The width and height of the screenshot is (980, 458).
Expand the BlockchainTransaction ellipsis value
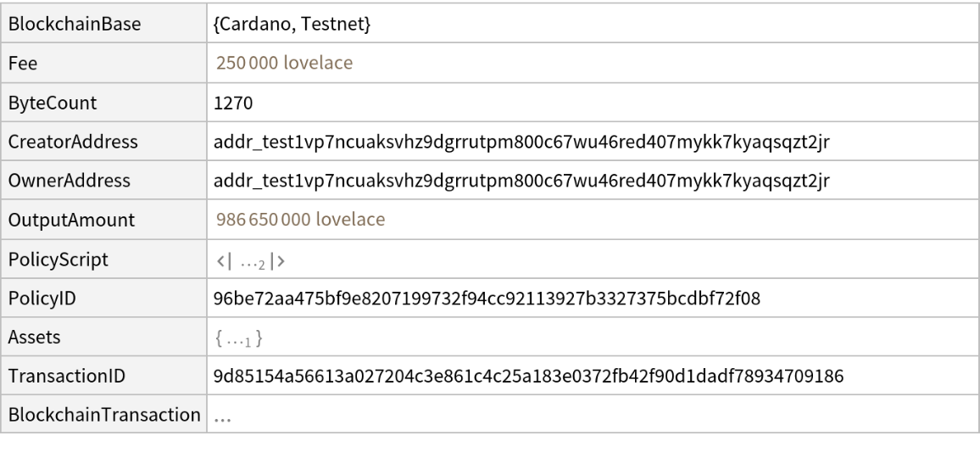point(224,417)
